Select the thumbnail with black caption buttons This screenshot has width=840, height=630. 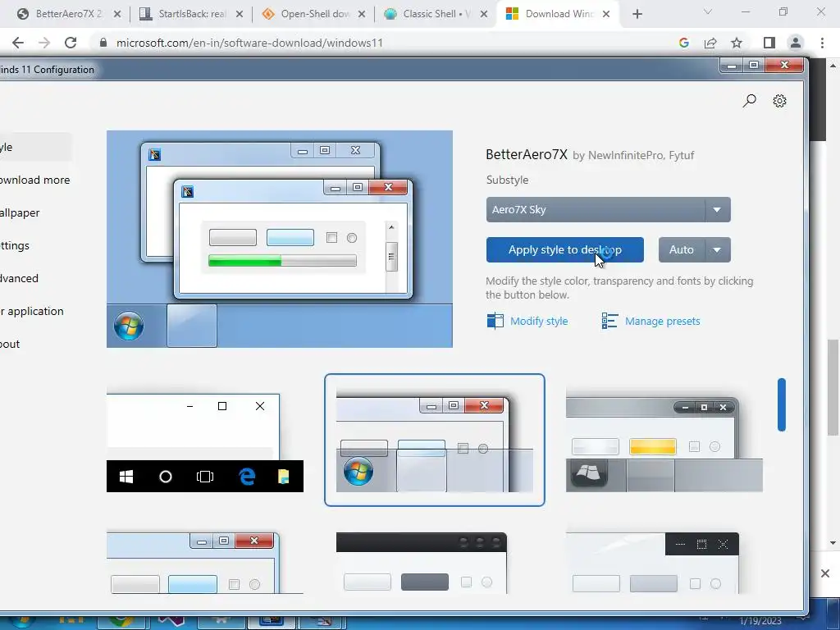pyautogui.click(x=652, y=563)
